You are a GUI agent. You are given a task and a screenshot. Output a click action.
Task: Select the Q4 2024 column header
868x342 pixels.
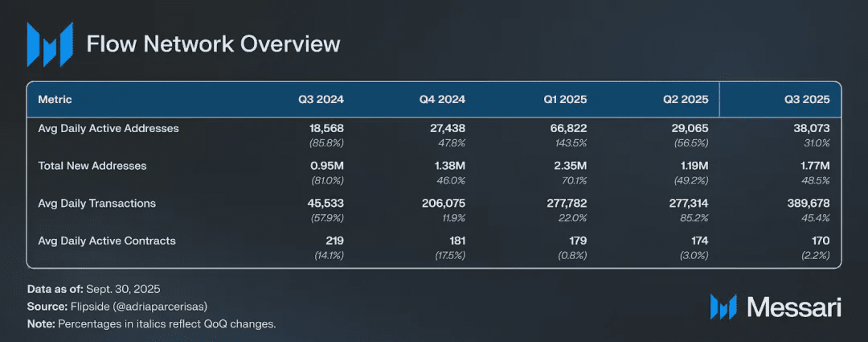click(x=442, y=100)
